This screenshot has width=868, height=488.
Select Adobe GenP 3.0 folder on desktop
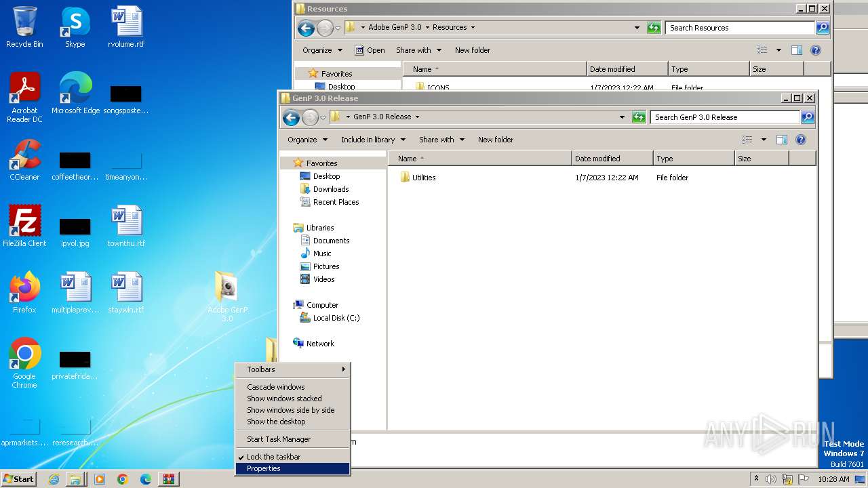click(x=227, y=296)
